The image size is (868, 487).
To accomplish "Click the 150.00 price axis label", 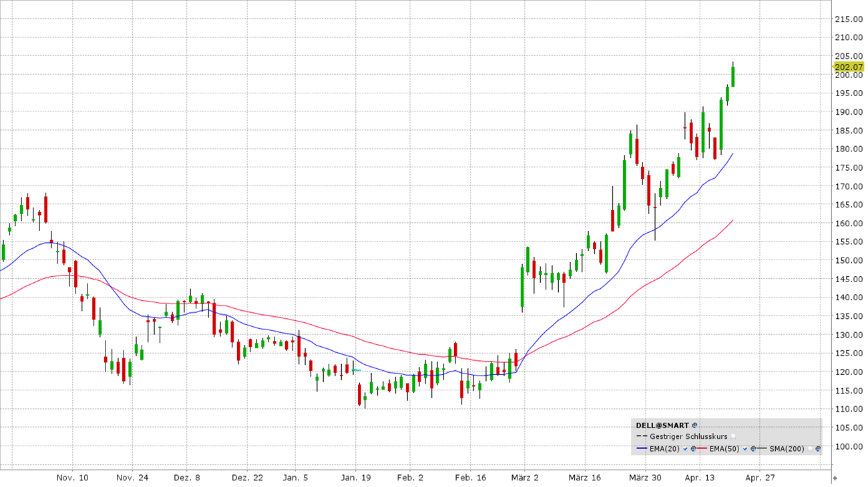I will coord(849,260).
